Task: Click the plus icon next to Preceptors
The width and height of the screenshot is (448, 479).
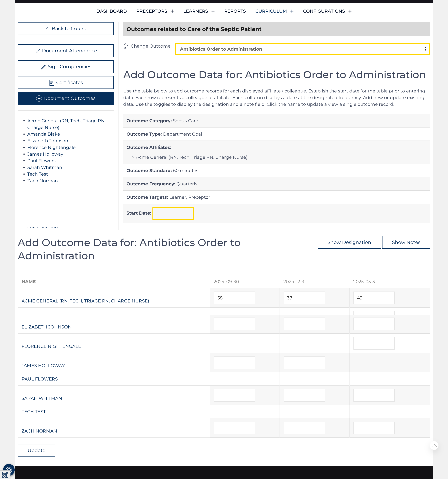Action: (x=172, y=11)
